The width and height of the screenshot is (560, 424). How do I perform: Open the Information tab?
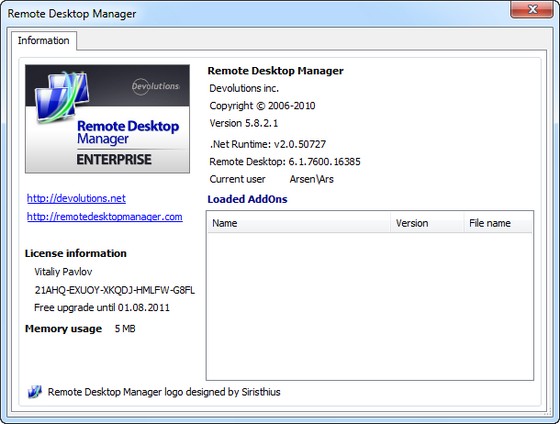[x=44, y=40]
